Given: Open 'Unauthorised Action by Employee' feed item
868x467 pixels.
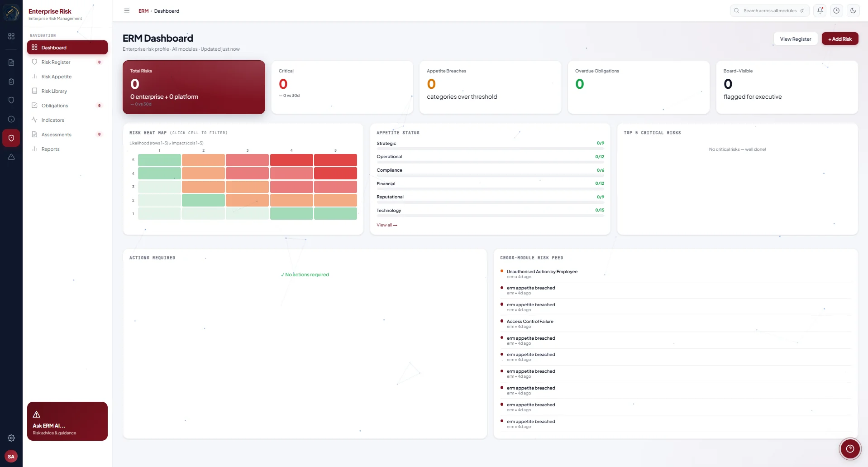Looking at the screenshot, I should tap(675, 274).
